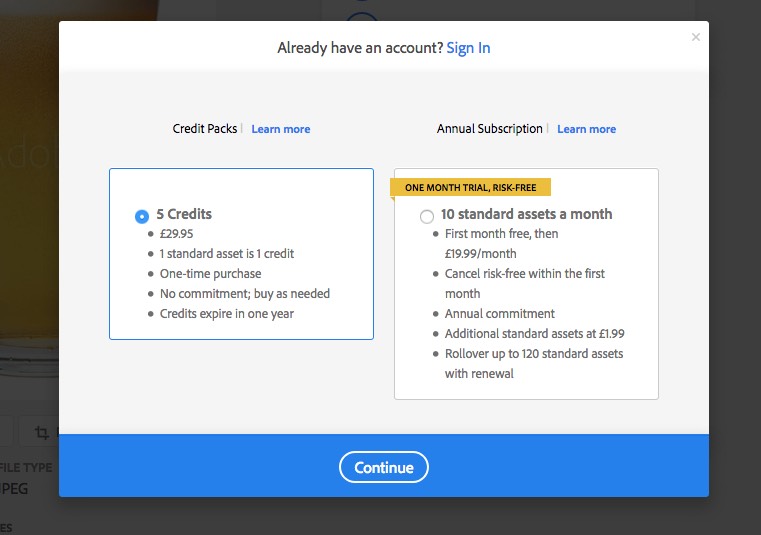Click the Sign In link
761x535 pixels.
tap(468, 48)
